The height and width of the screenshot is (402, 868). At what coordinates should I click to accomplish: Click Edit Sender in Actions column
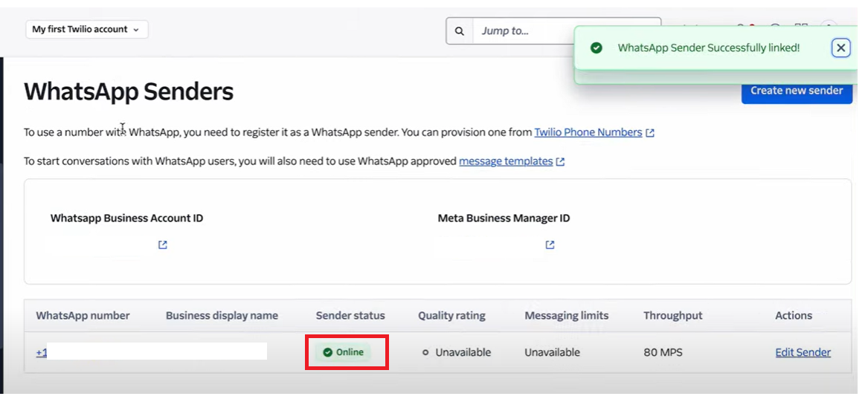[803, 352]
